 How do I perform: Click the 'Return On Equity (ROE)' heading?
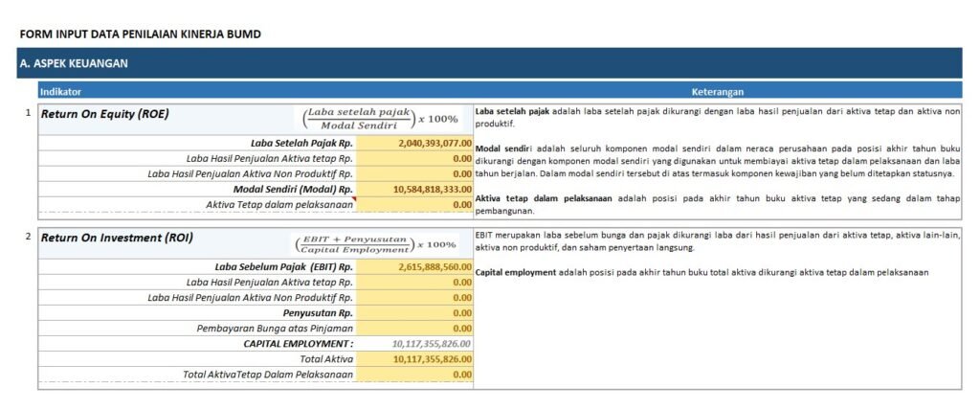(105, 114)
